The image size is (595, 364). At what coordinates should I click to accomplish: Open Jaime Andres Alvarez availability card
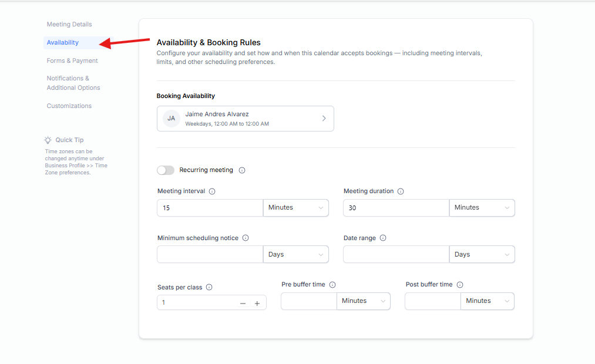245,119
